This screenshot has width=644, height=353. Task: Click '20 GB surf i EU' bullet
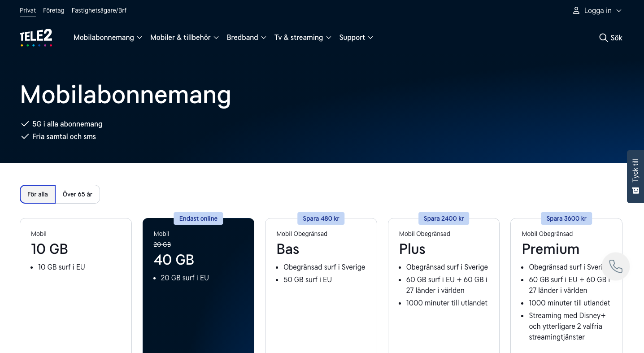185,278
